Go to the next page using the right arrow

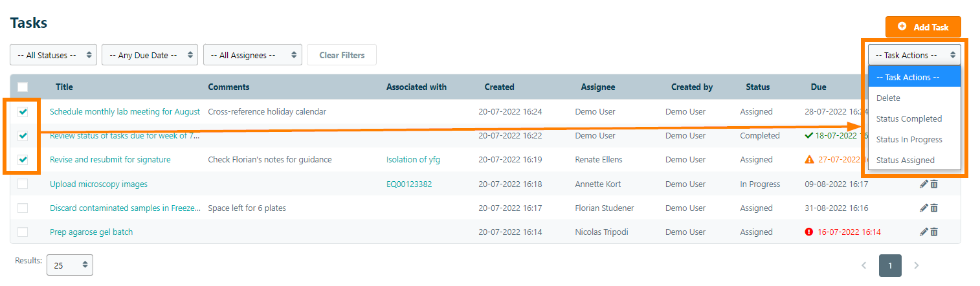[915, 265]
